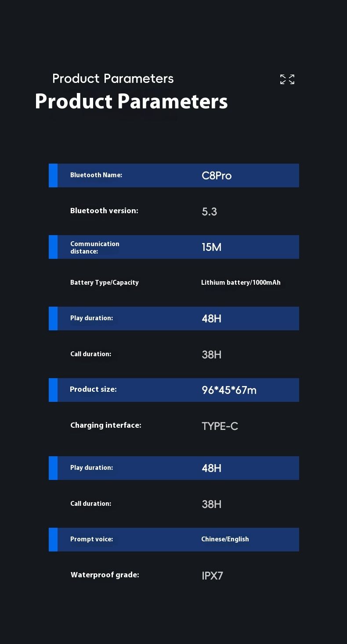Click the 15M distance value
This screenshot has height=644, width=347.
[211, 247]
